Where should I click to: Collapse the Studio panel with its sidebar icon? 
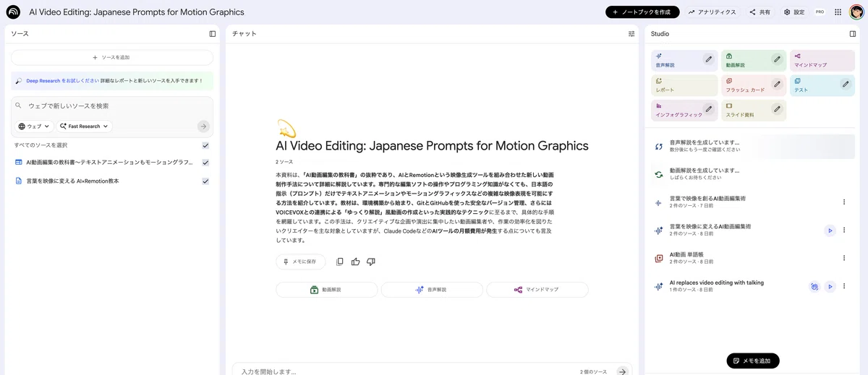[853, 34]
